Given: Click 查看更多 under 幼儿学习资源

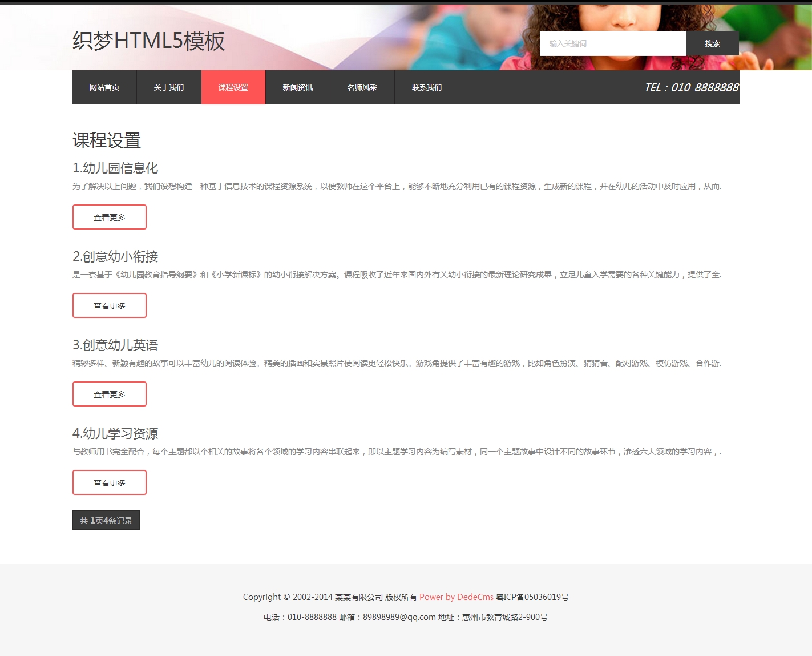Looking at the screenshot, I should (110, 482).
